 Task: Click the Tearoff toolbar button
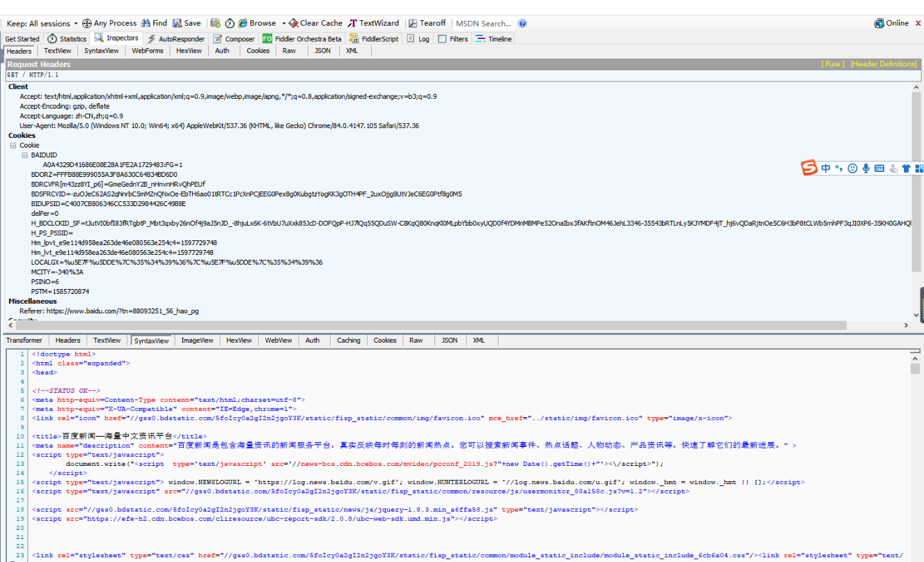pyautogui.click(x=428, y=24)
